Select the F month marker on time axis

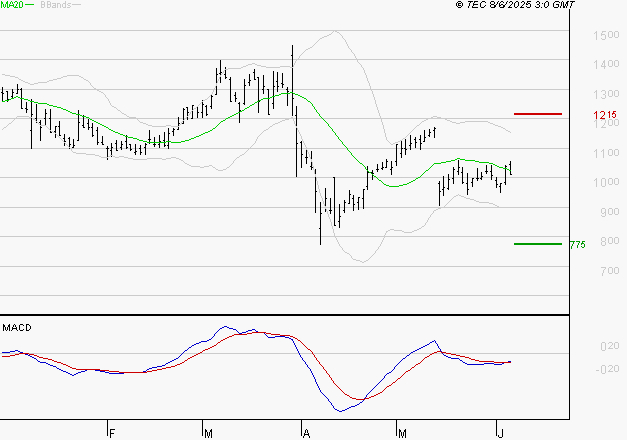point(112,433)
